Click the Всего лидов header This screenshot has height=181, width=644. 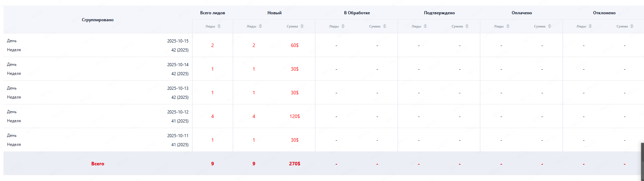click(212, 13)
